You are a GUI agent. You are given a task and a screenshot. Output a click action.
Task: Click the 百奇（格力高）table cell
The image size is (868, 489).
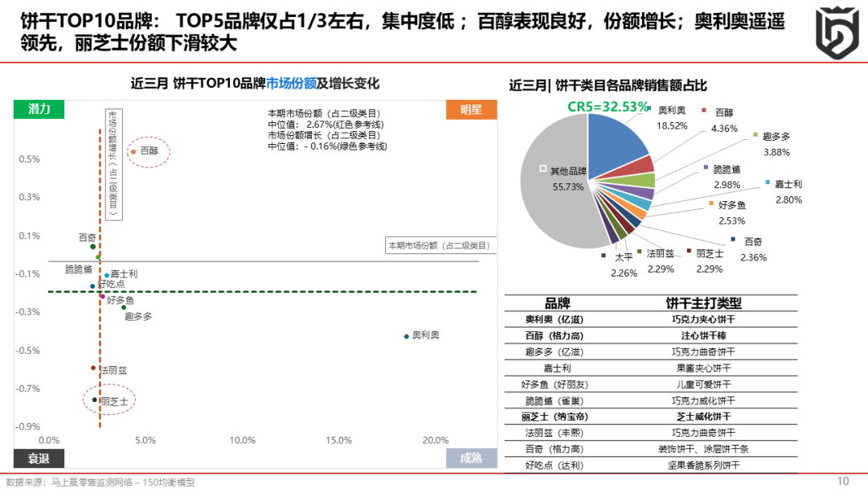coord(554,449)
